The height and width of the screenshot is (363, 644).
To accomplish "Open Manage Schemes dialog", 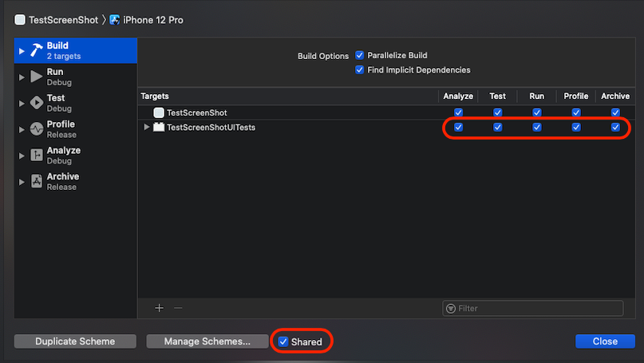I will (207, 341).
